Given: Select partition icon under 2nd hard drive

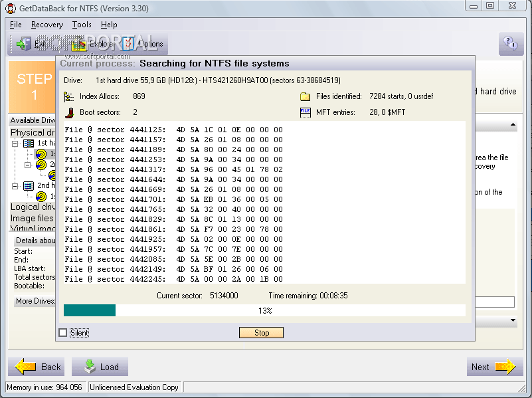Looking at the screenshot, I should click(41, 197).
